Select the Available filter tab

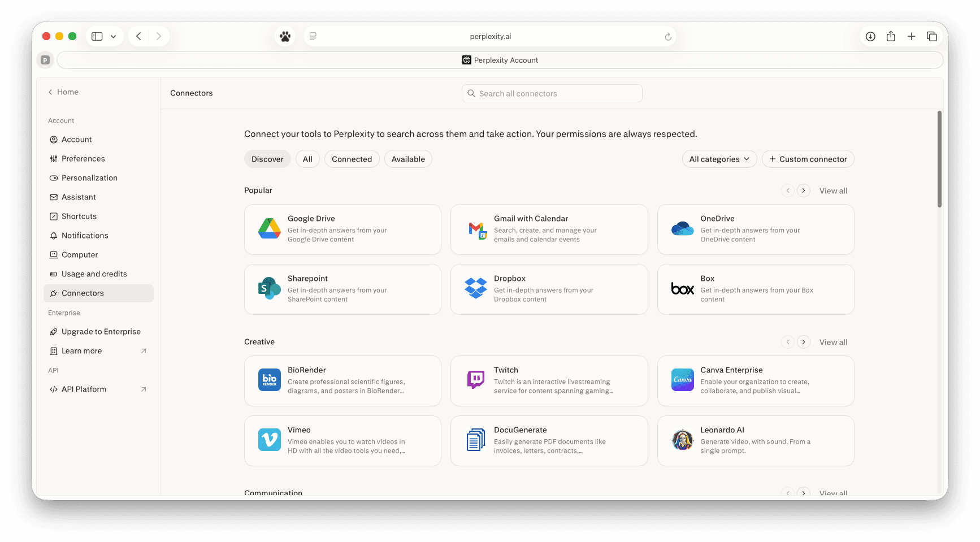[x=408, y=159]
